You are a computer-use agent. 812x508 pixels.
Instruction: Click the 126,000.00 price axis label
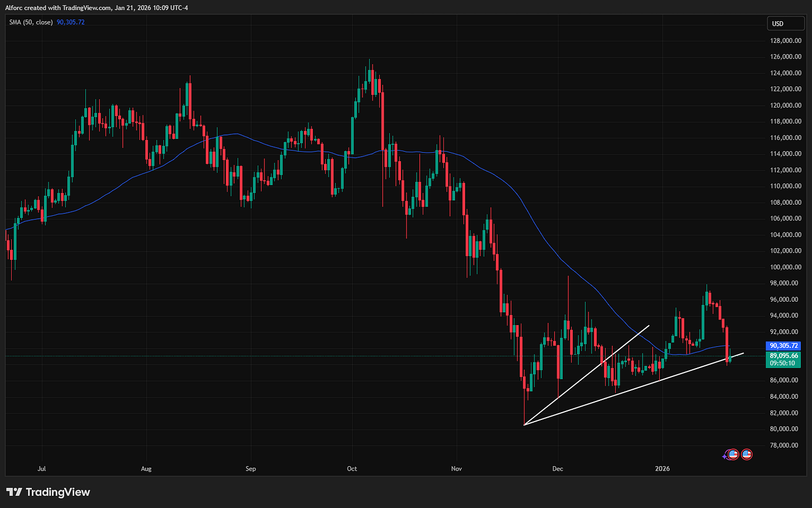point(786,57)
